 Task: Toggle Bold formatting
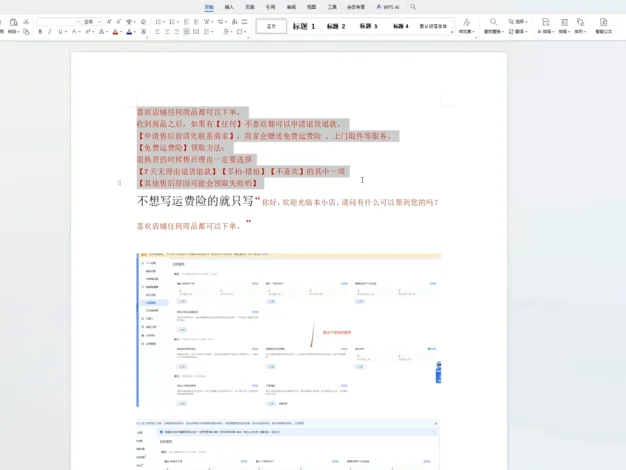tap(40, 32)
